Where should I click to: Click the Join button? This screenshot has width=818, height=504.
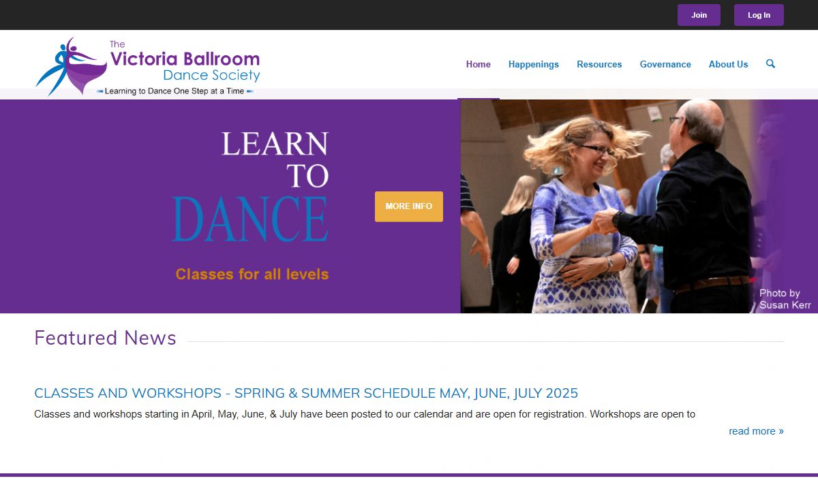(699, 15)
